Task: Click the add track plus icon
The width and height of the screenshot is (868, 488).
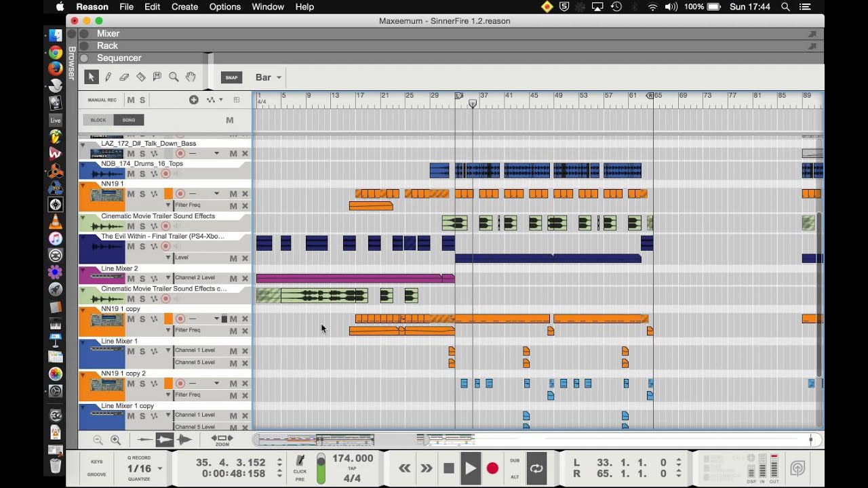Action: (194, 100)
